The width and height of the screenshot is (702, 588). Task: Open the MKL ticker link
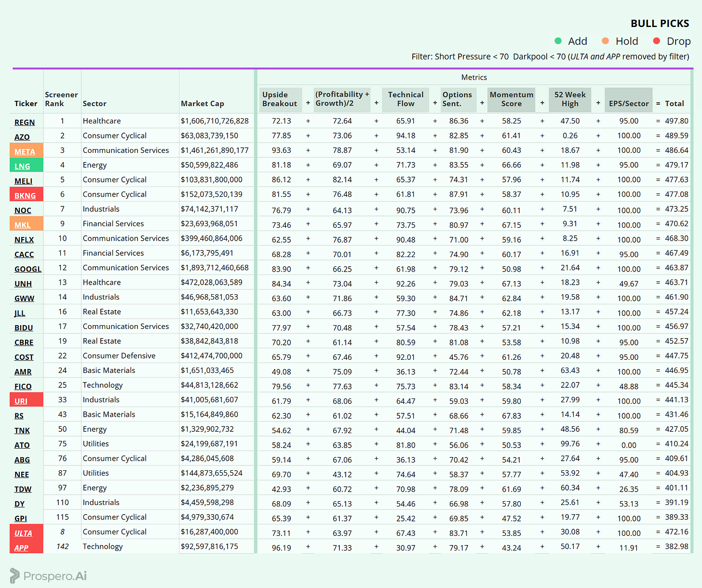tap(23, 225)
